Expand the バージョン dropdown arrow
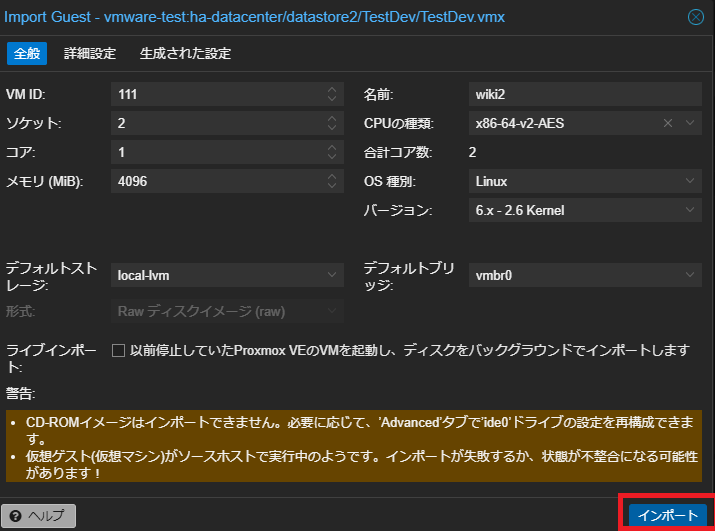 point(690,210)
